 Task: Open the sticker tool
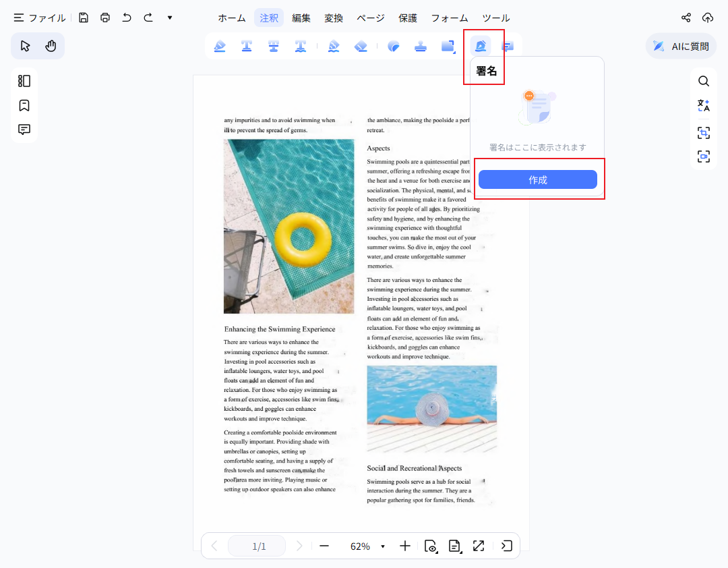[x=394, y=46]
